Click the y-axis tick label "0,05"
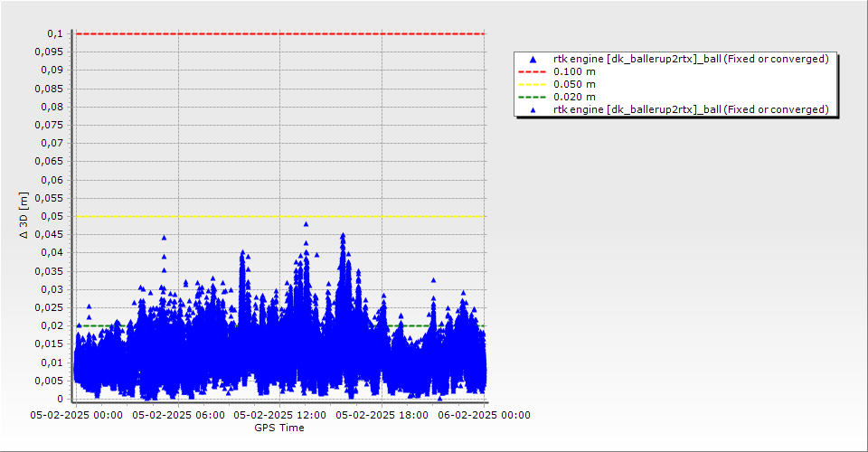Image resolution: width=868 pixels, height=452 pixels. pos(52,216)
